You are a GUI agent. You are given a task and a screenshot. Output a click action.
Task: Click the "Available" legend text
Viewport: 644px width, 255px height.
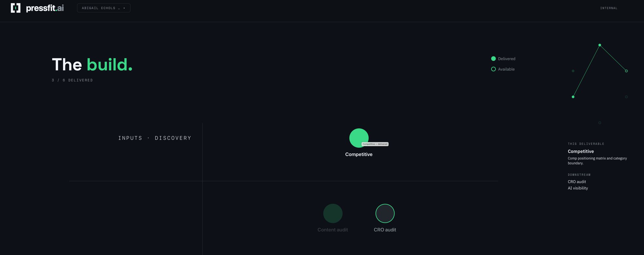pyautogui.click(x=506, y=69)
